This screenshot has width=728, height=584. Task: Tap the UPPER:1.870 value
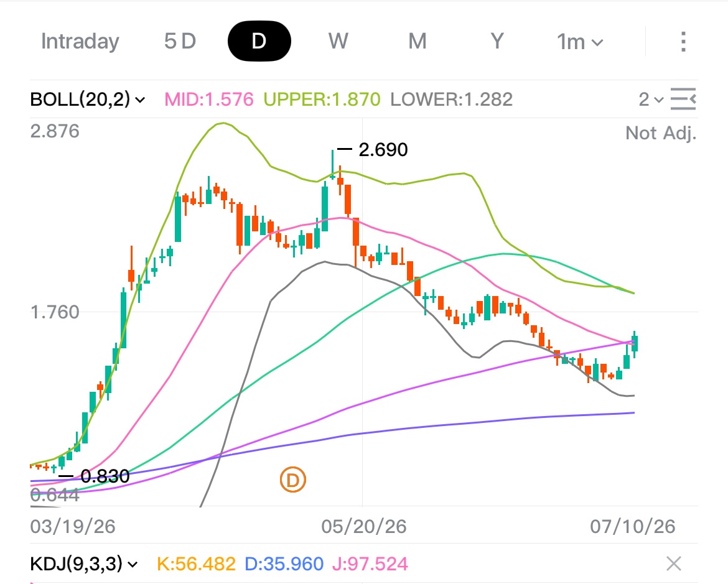pyautogui.click(x=322, y=100)
